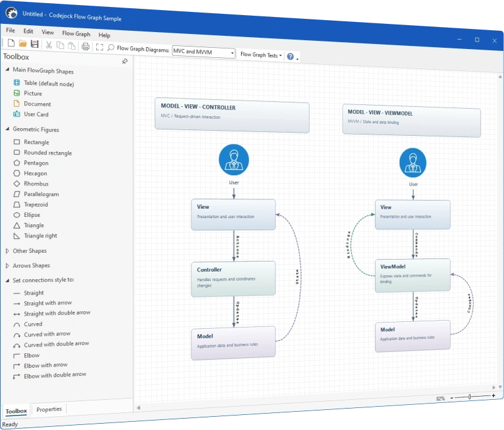Select the Picture shape
504x430 pixels.
(x=28, y=94)
